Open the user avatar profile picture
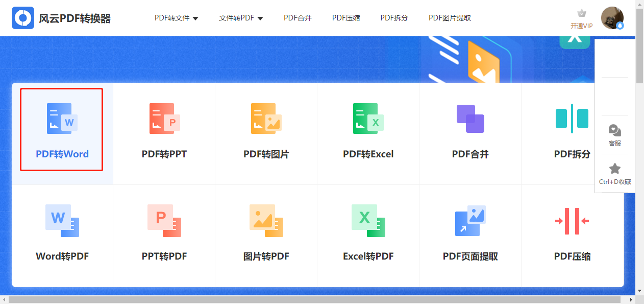Screen dimensions: 644x304 (612, 18)
